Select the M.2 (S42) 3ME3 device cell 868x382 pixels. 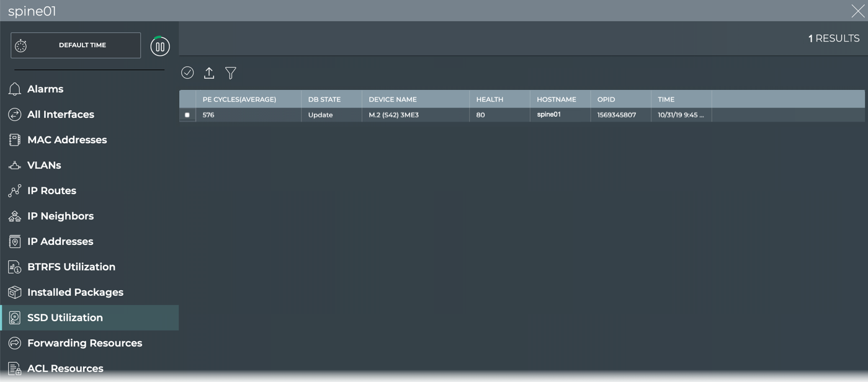(x=393, y=115)
